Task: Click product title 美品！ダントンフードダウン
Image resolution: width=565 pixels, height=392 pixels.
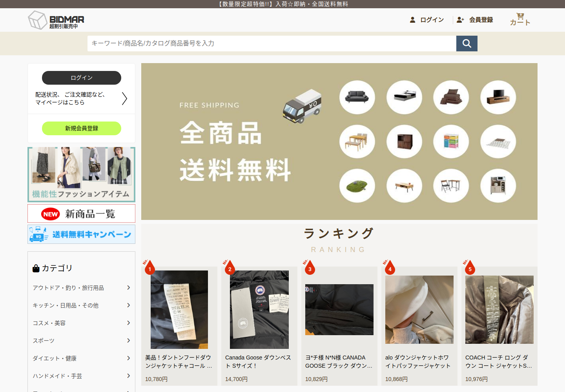Action: click(179, 361)
